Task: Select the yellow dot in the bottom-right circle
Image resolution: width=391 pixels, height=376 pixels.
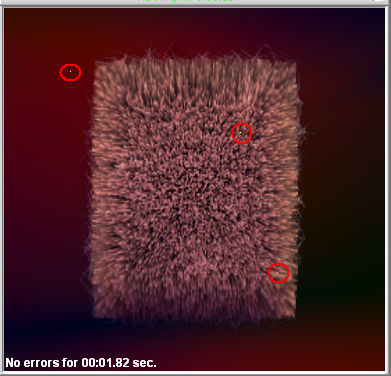Action: [x=278, y=273]
